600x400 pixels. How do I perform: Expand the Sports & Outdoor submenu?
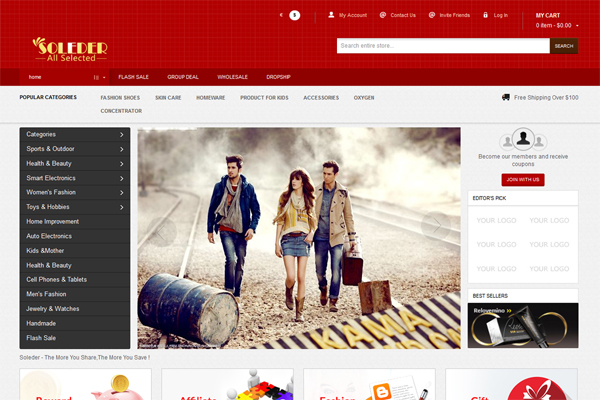pyautogui.click(x=122, y=149)
